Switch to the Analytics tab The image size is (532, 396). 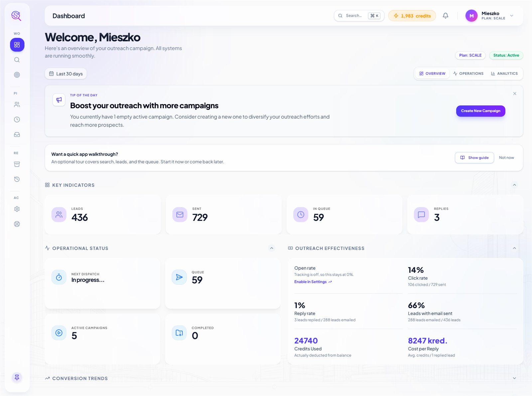pos(504,73)
